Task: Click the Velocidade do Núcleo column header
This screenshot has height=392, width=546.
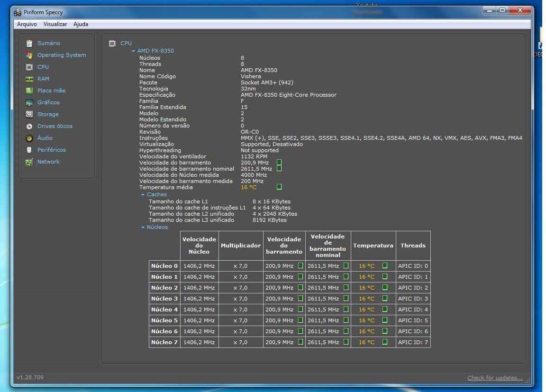Action: click(200, 246)
